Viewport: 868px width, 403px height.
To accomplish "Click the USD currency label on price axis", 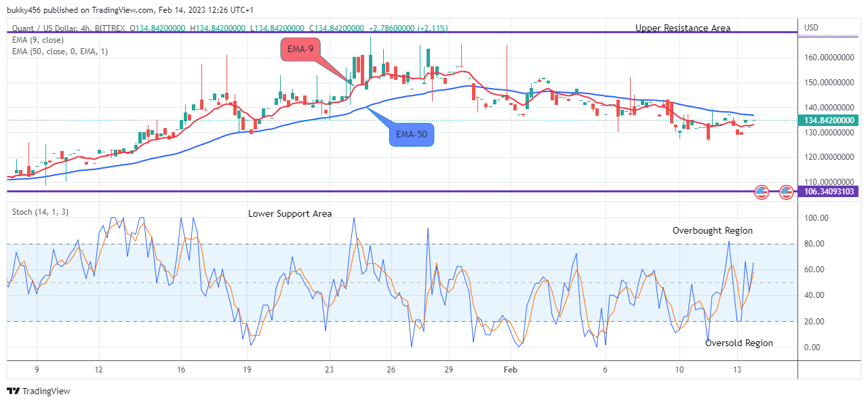I will [x=811, y=28].
